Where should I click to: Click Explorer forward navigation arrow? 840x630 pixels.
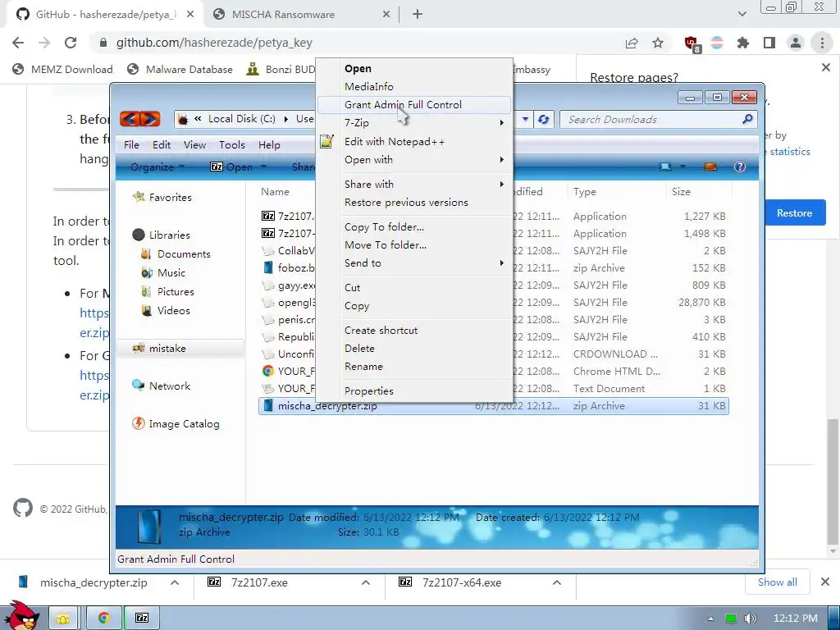tap(151, 118)
